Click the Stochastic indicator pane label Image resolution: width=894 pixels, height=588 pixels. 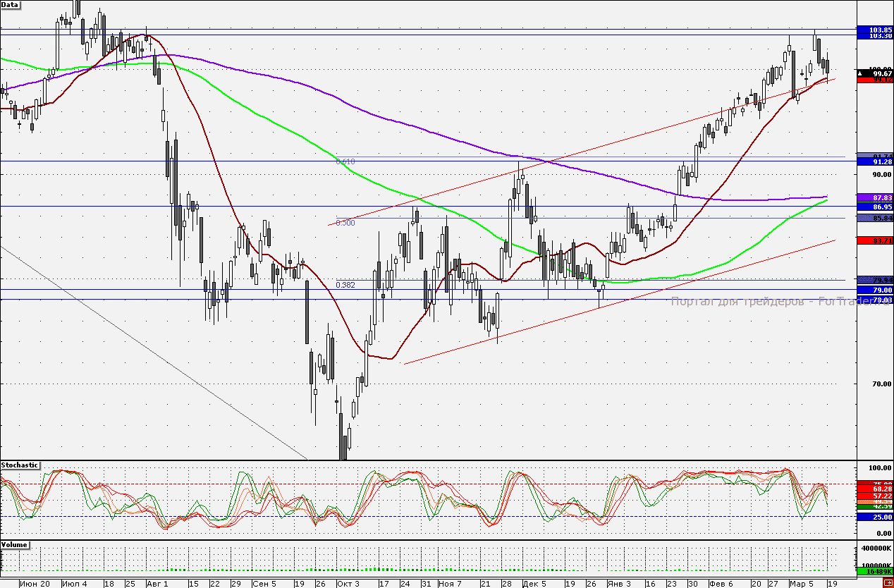click(20, 465)
